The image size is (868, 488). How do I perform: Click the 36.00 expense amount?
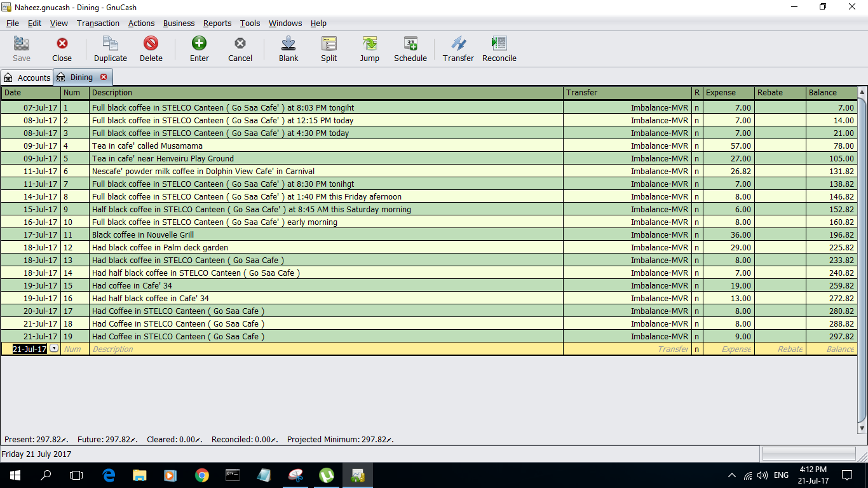(x=742, y=234)
